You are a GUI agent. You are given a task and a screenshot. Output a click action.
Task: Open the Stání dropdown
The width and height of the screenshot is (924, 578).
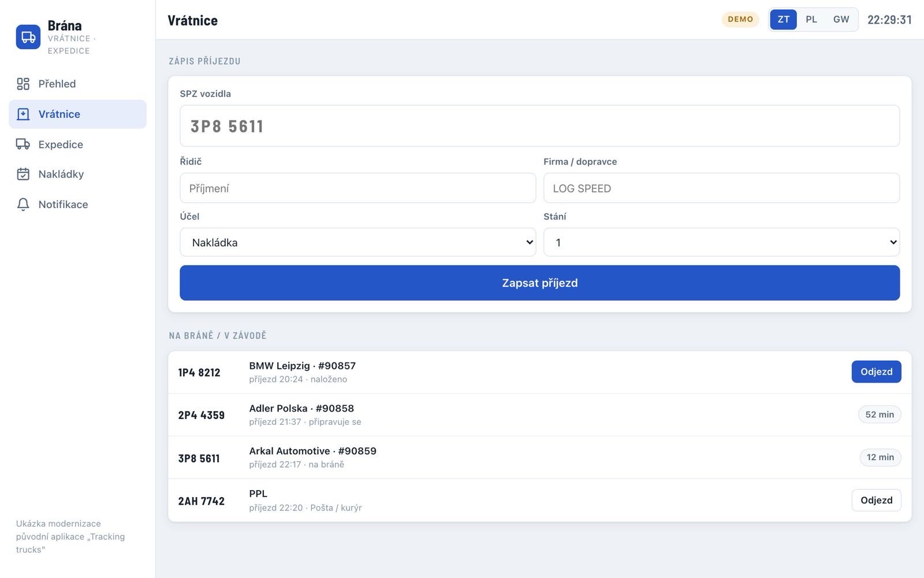tap(721, 242)
